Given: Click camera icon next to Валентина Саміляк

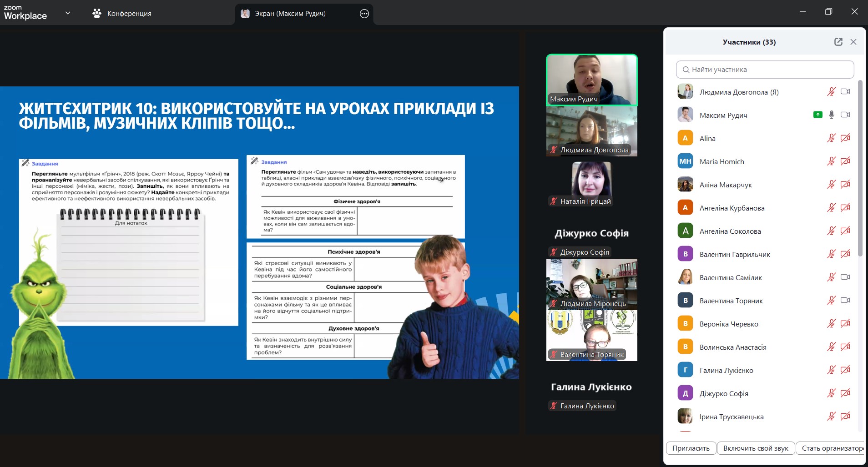Looking at the screenshot, I should (845, 277).
